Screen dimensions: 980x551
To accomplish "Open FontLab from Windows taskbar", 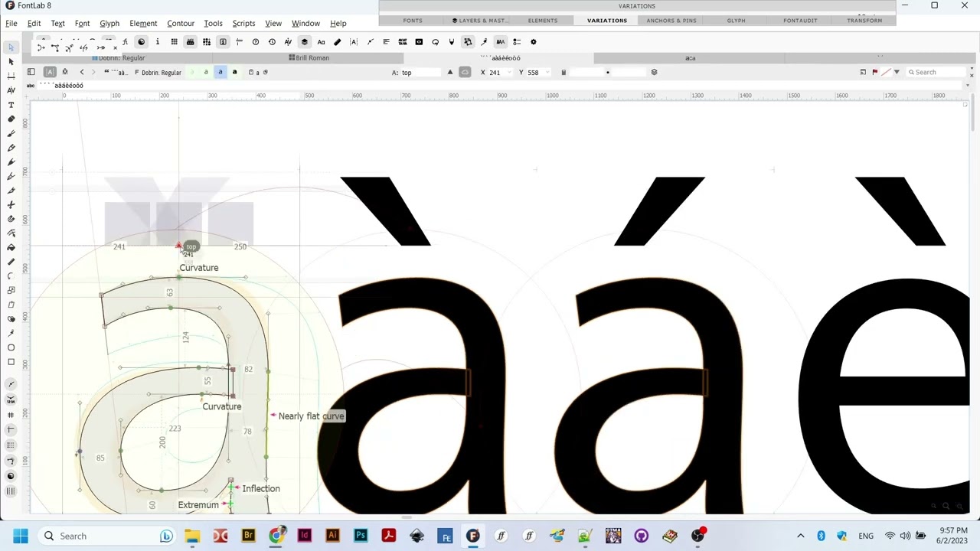I will tap(472, 536).
